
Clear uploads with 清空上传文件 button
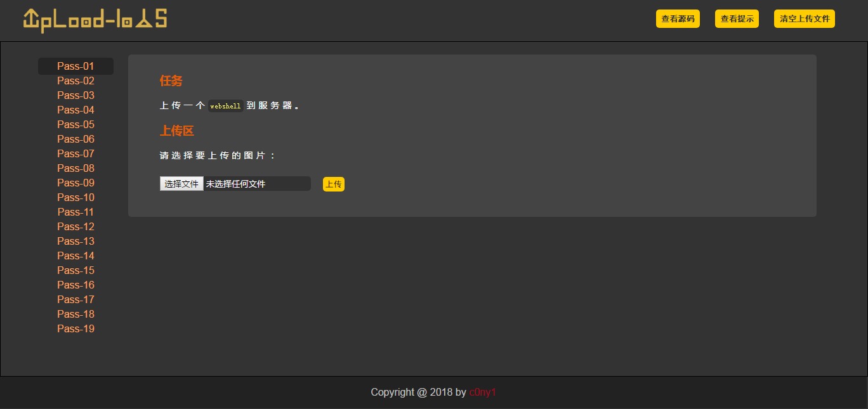[x=805, y=19]
